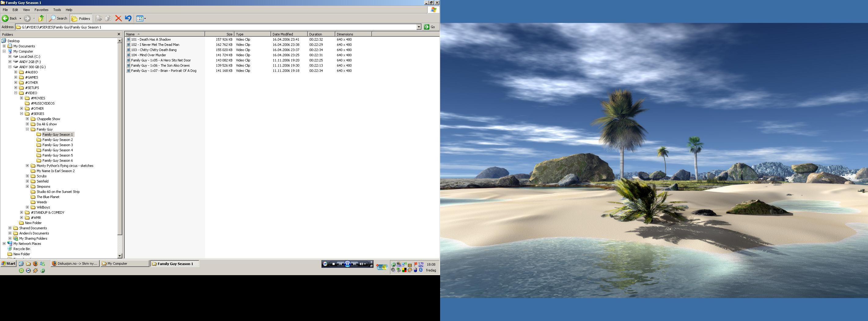Open the Tools menu

(x=57, y=10)
